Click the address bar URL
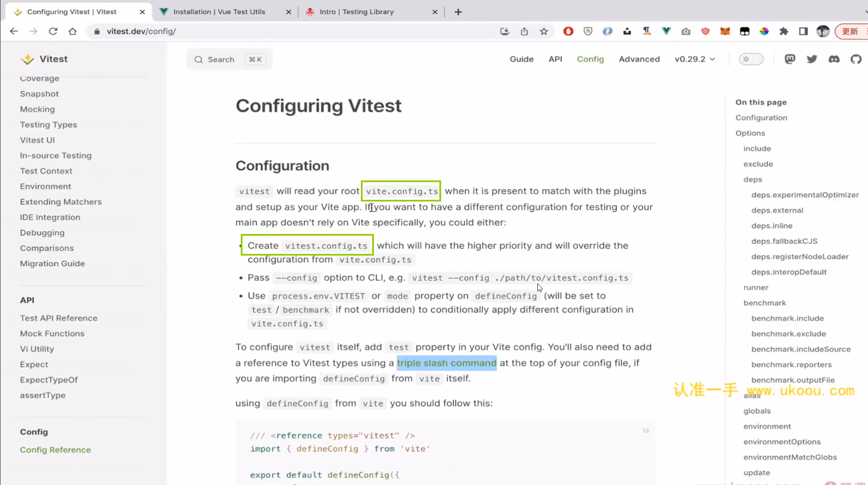 141,31
